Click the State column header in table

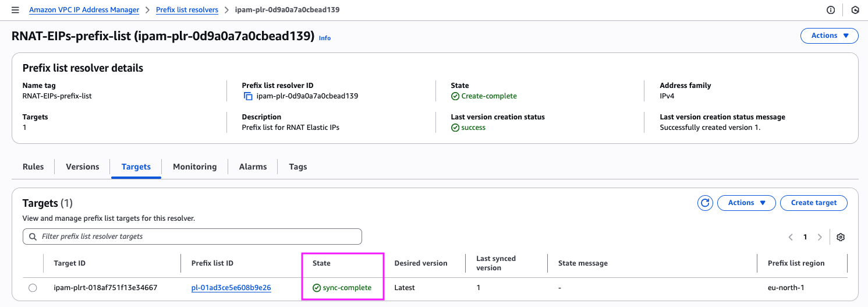[321, 263]
